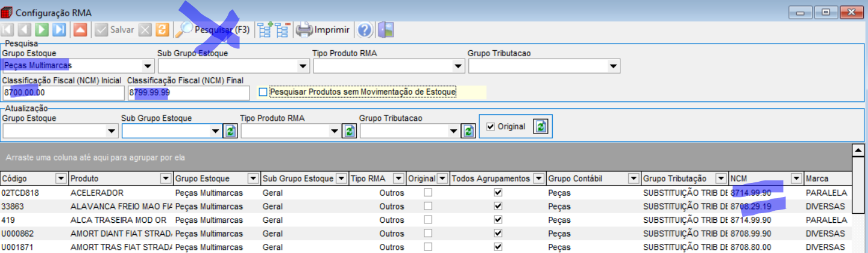Click the exit door toolbar icon
868x253 pixels.
pyautogui.click(x=386, y=30)
